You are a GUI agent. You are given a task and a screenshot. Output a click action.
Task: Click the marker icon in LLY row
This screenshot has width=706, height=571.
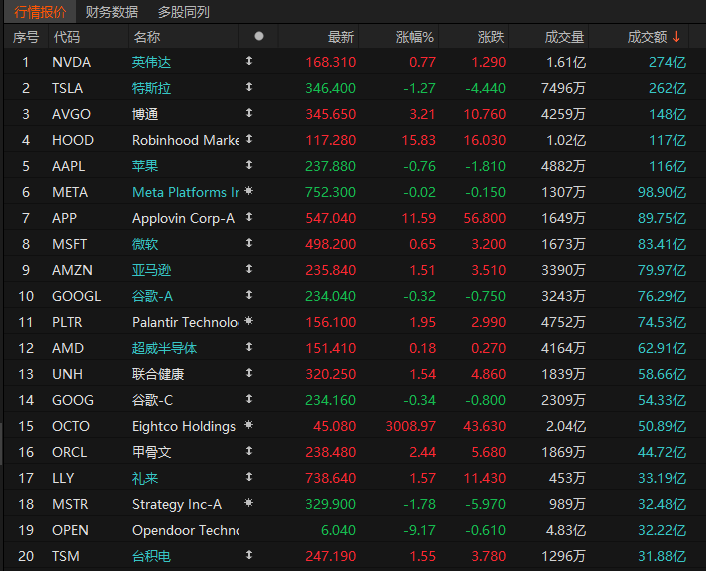point(249,477)
